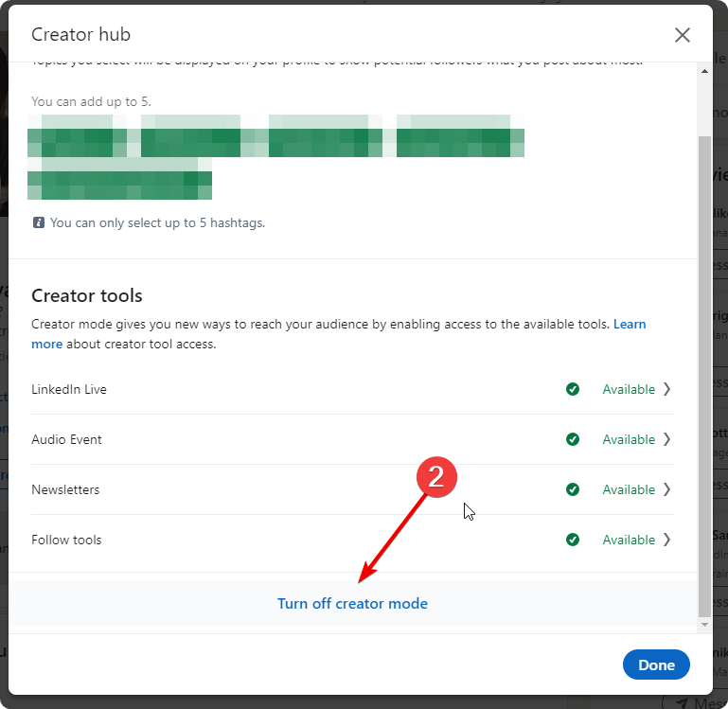Close the Creator hub dialog with X
The width and height of the screenshot is (728, 709).
[x=682, y=35]
